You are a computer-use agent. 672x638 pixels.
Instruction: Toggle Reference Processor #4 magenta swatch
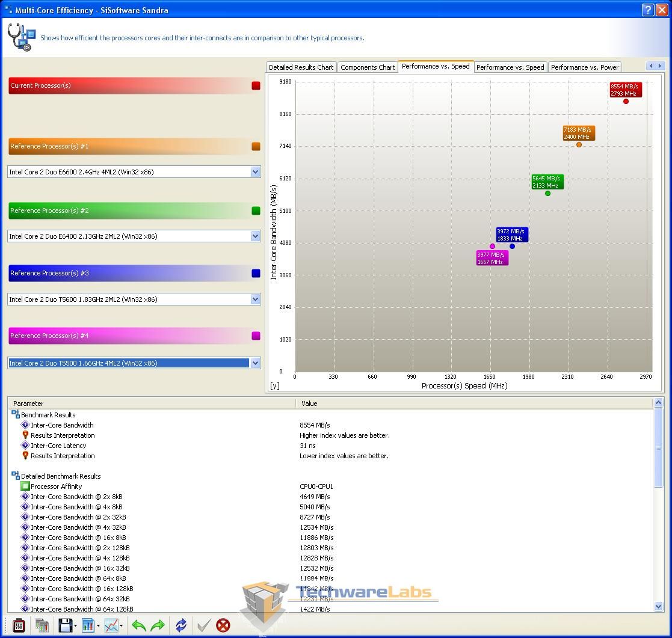click(x=256, y=336)
